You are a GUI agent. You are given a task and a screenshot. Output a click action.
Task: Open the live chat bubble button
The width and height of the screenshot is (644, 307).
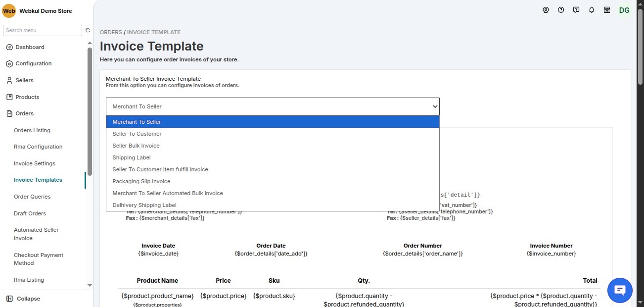point(620,290)
